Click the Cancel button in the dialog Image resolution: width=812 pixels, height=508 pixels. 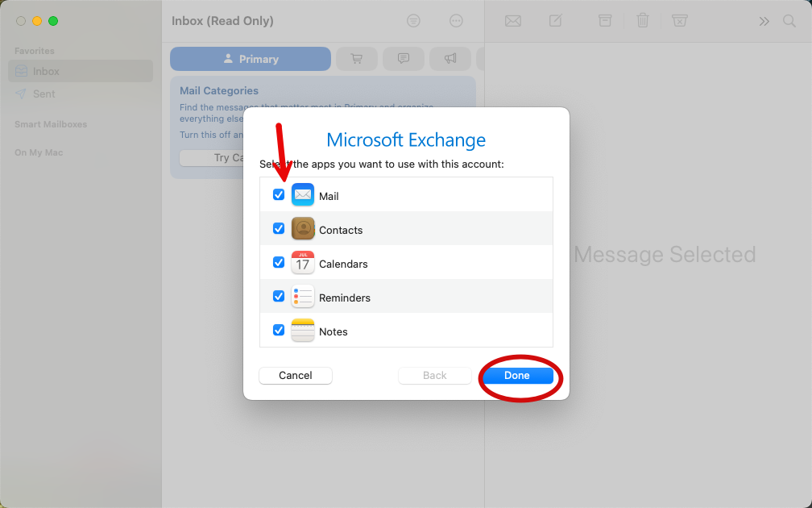tap(296, 375)
